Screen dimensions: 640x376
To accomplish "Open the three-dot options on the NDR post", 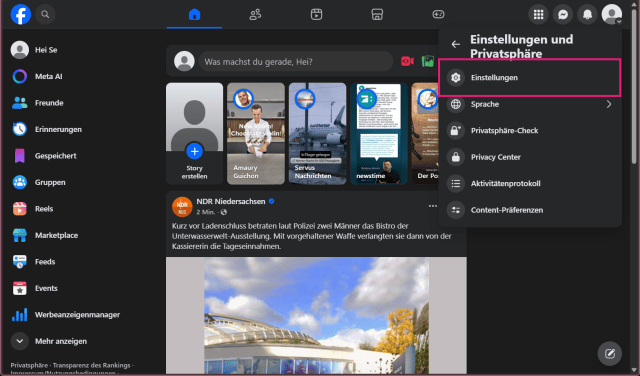I will [433, 206].
